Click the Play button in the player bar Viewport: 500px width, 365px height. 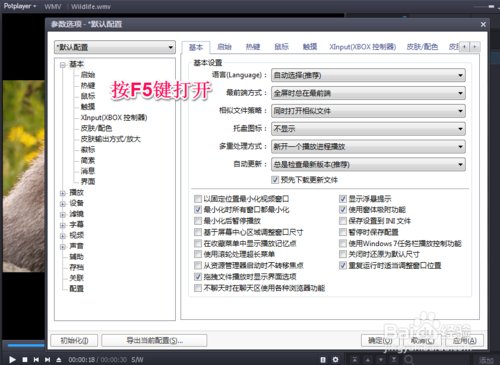(x=12, y=360)
